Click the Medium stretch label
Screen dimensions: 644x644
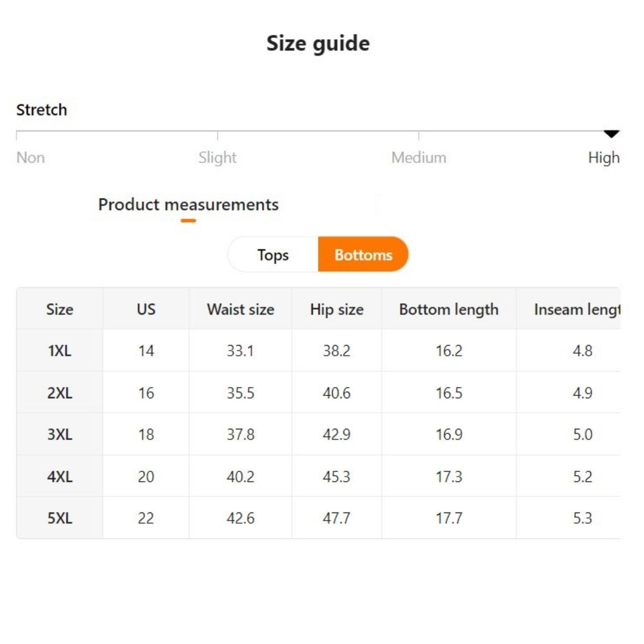pyautogui.click(x=419, y=157)
